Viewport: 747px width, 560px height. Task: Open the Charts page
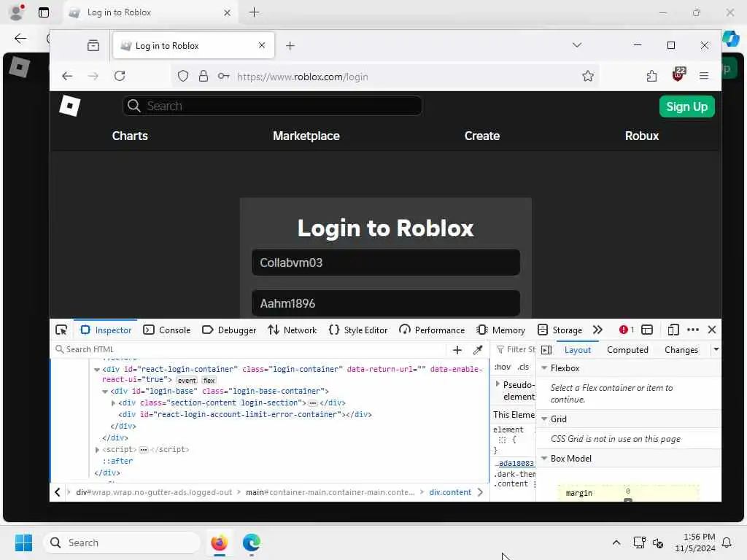[130, 136]
